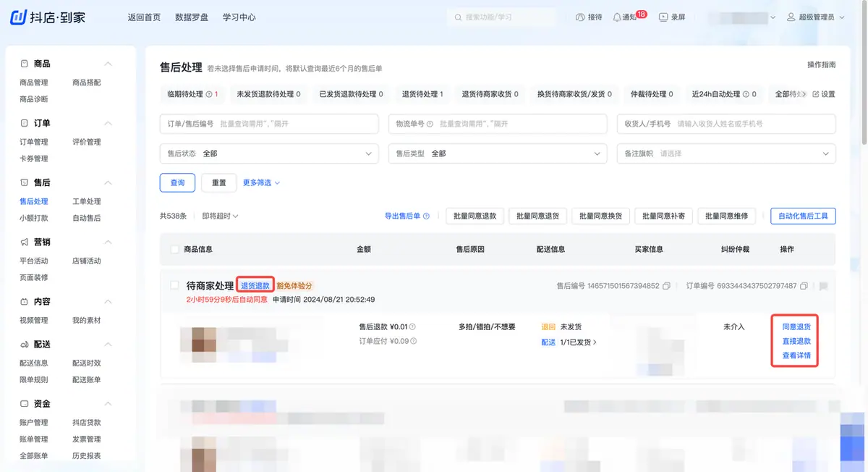This screenshot has width=868, height=472.
Task: Click the 查询 button
Action: 177,182
